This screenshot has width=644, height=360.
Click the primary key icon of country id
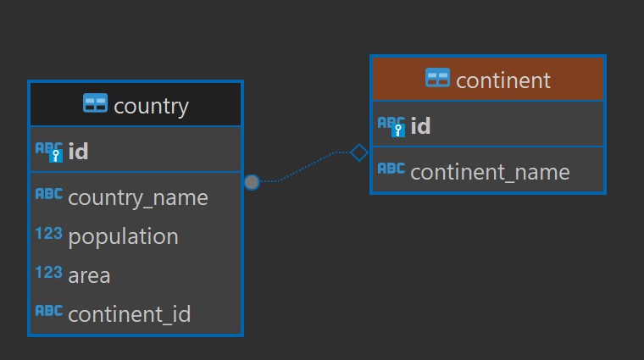pyautogui.click(x=49, y=152)
